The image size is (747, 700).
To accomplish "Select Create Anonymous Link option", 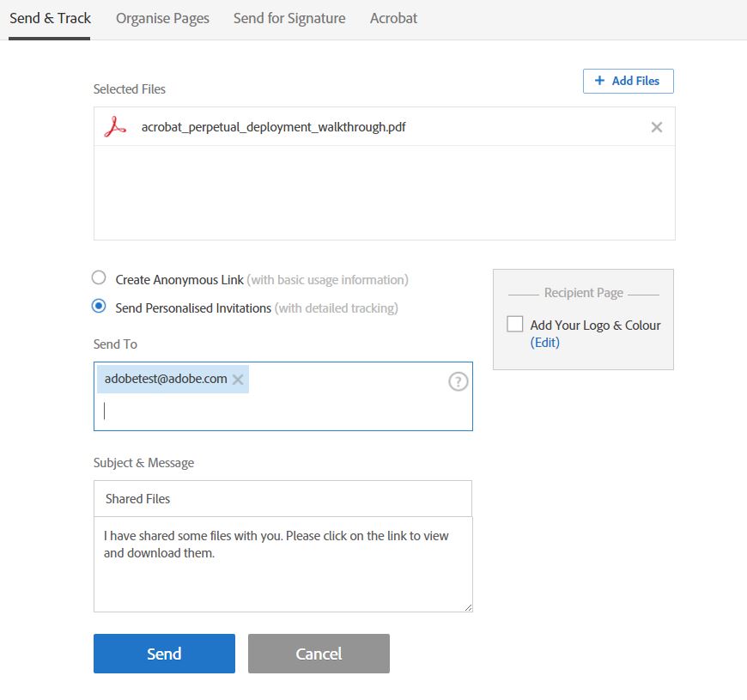I will point(98,277).
